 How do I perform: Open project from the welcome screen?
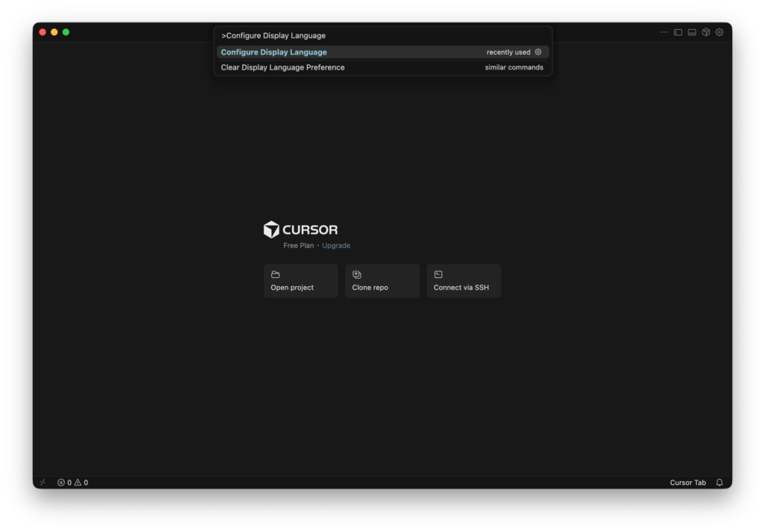point(300,281)
